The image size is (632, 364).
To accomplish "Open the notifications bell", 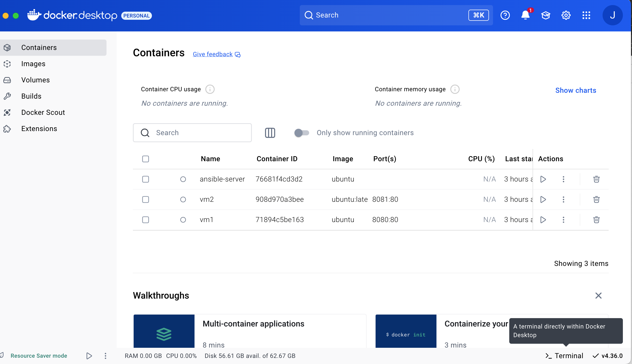I will pyautogui.click(x=525, y=15).
